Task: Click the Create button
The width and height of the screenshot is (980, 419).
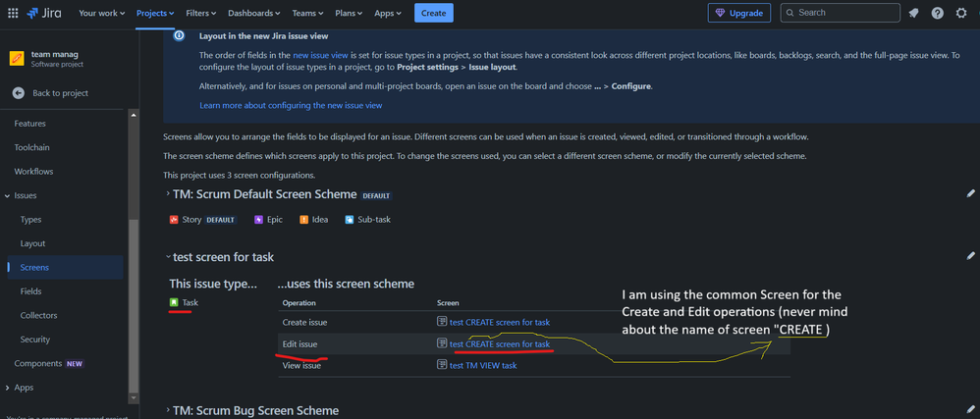Action: (x=434, y=13)
